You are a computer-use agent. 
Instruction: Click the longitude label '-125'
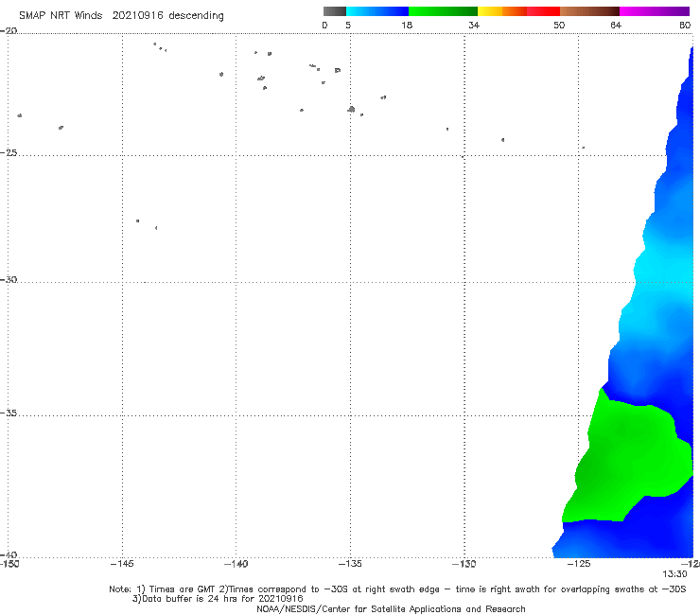579,564
